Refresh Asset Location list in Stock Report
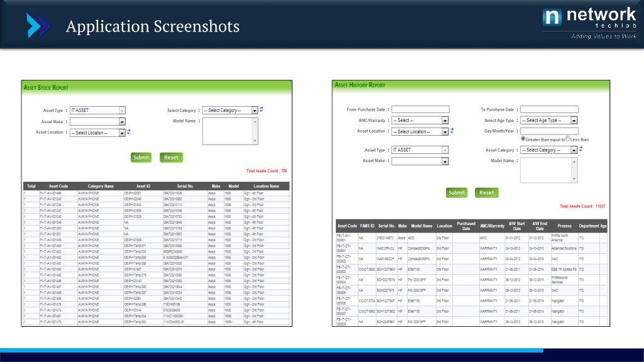The image size is (644, 362). [x=129, y=132]
